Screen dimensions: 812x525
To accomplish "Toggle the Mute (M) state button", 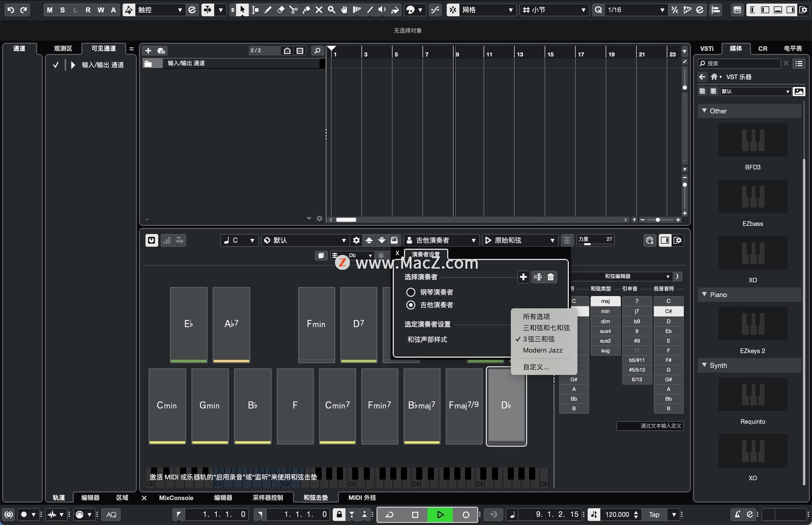I will 50,9.
